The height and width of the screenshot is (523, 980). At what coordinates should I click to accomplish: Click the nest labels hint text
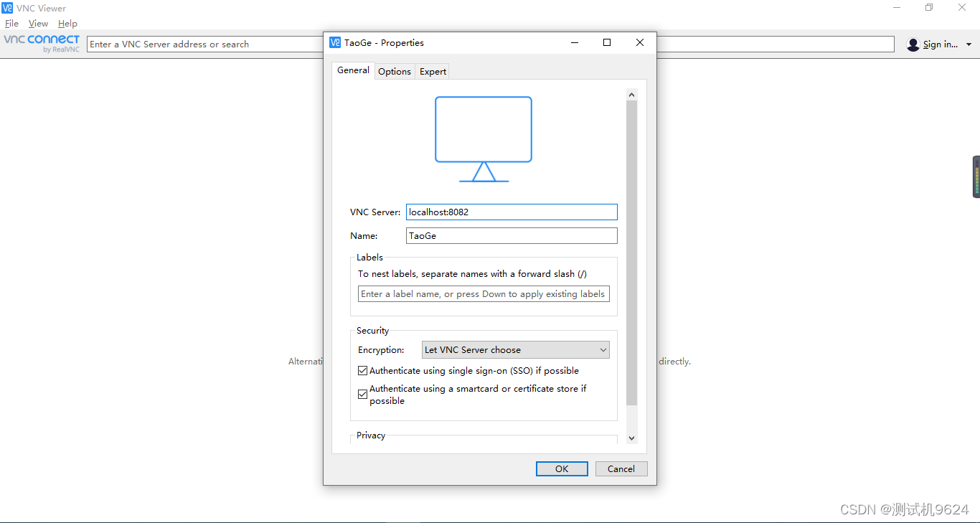(x=473, y=274)
